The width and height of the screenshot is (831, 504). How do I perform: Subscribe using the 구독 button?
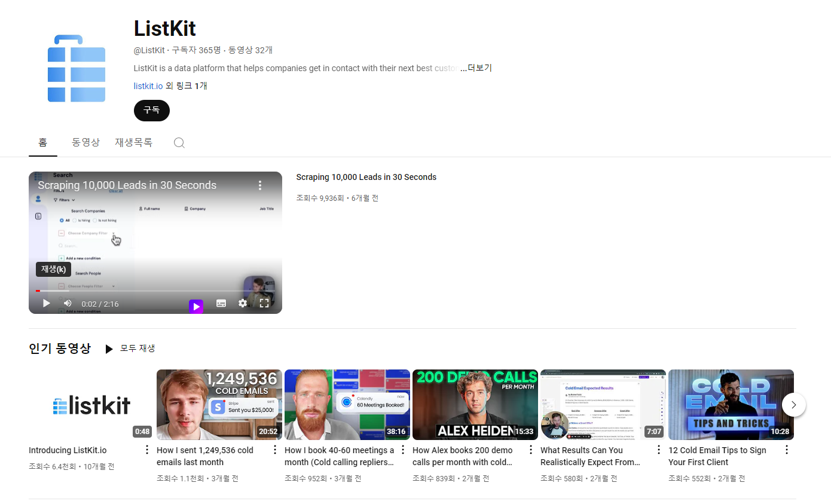point(152,110)
